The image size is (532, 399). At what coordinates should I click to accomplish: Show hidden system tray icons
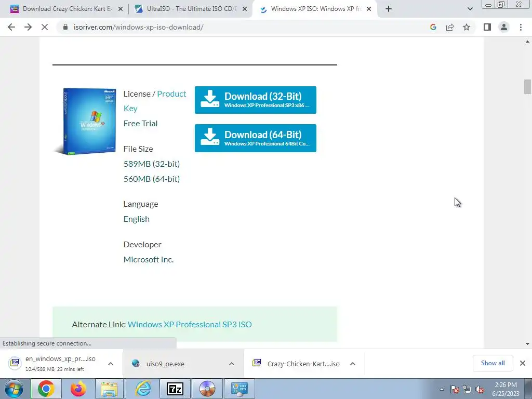[x=442, y=389]
